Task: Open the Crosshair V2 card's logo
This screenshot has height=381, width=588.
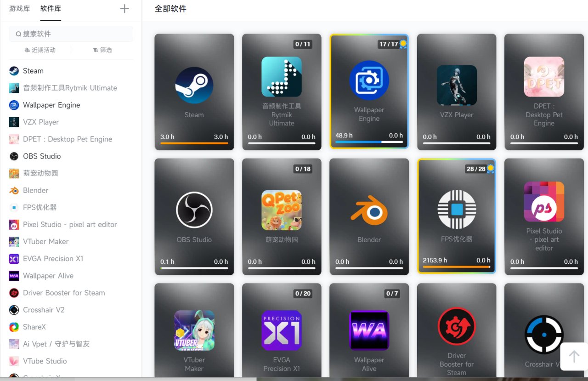Action: click(544, 335)
